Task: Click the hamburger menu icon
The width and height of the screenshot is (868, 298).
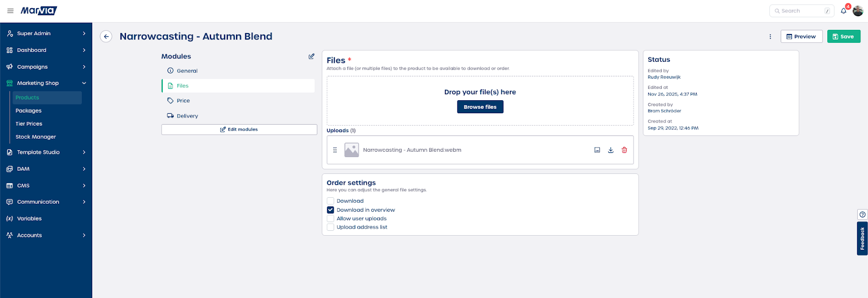Action: point(10,11)
